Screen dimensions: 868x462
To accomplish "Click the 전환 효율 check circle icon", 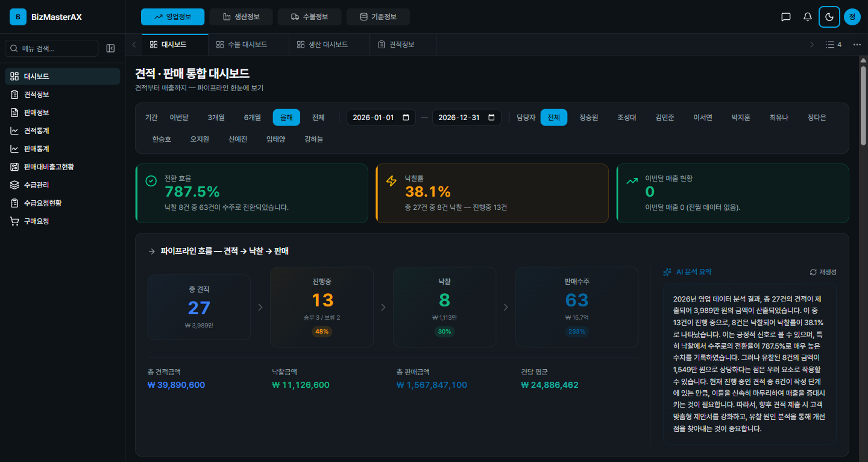I will click(151, 181).
